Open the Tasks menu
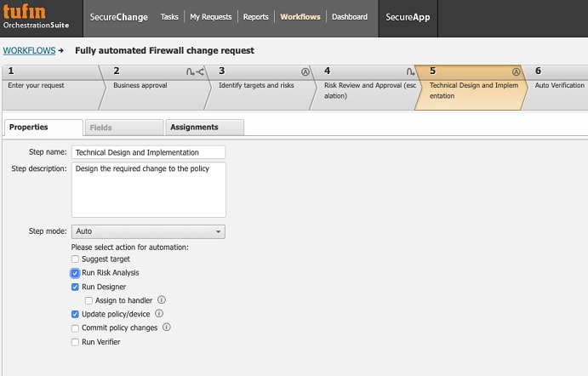The height and width of the screenshot is (376, 588). tap(169, 17)
